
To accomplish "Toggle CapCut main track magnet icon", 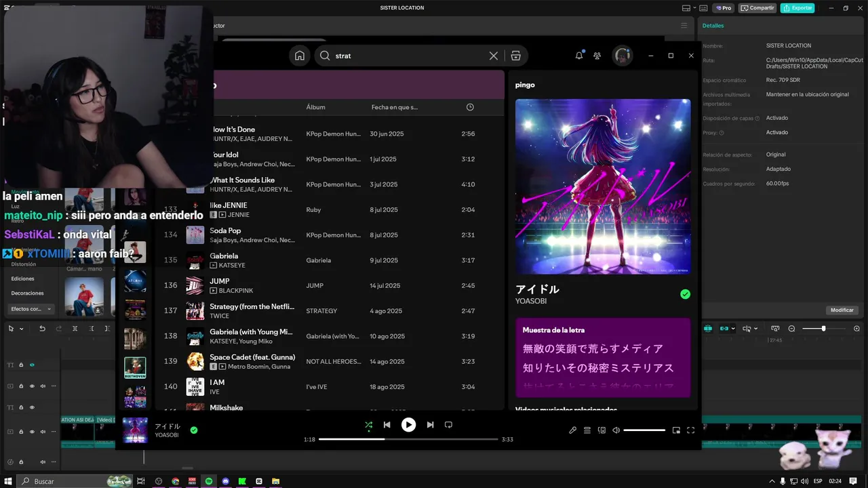I will click(708, 329).
